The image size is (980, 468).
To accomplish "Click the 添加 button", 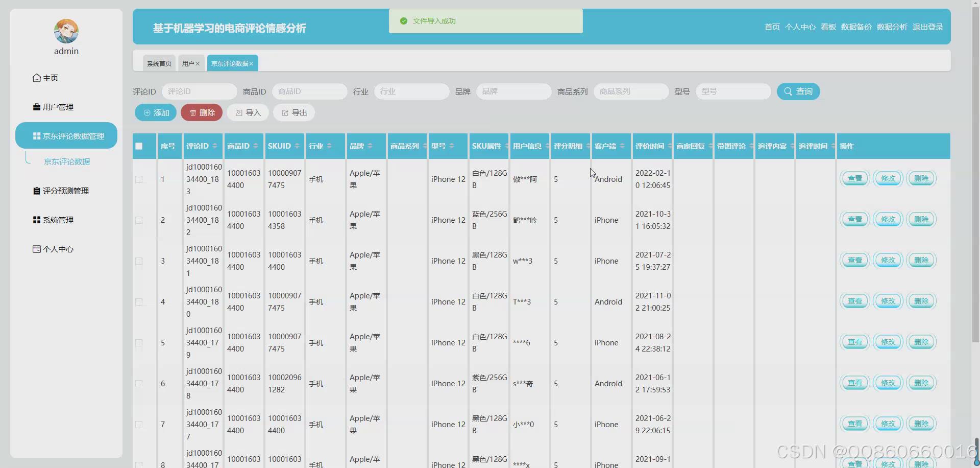I will [156, 112].
